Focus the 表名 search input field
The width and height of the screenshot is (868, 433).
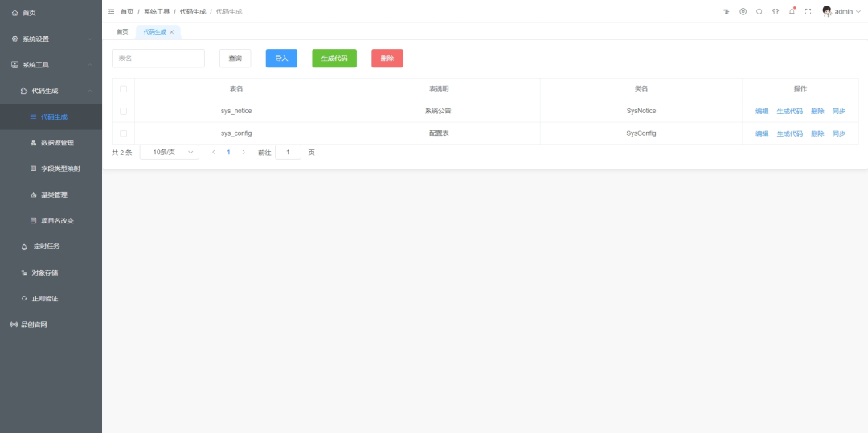point(158,58)
